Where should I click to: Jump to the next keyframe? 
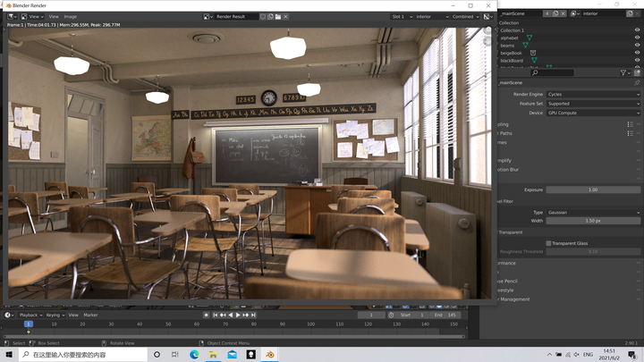pyautogui.click(x=246, y=316)
